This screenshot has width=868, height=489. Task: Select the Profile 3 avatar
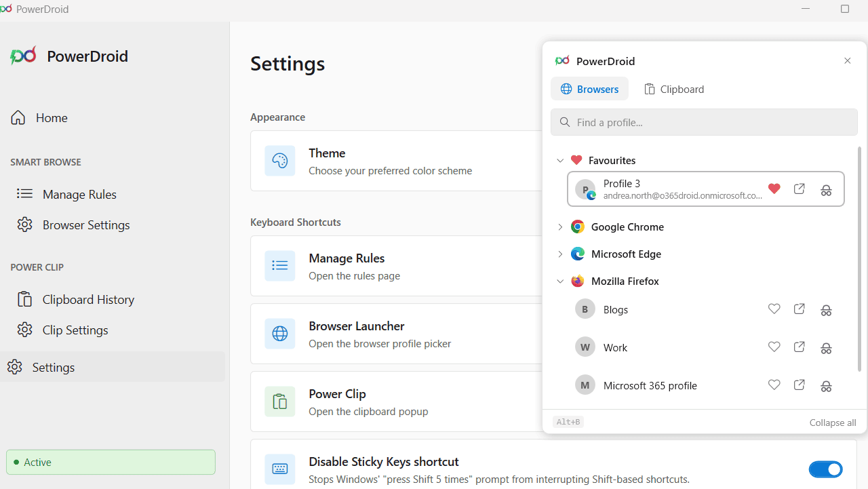(585, 189)
